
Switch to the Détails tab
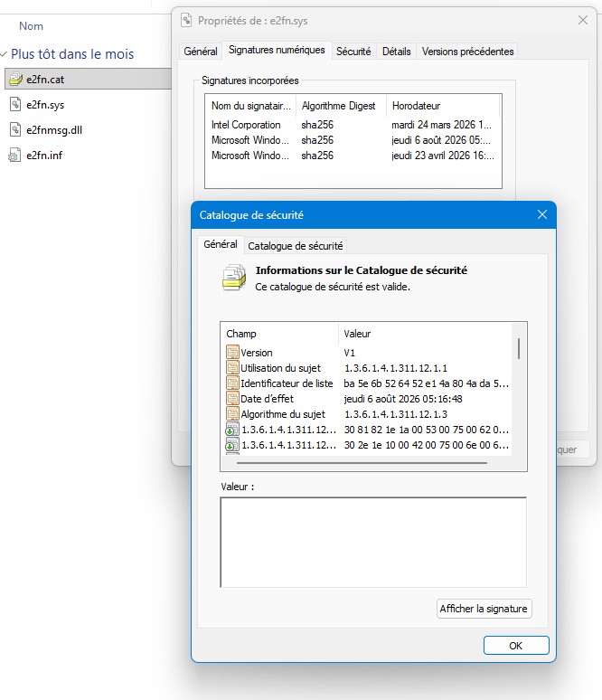coord(396,52)
